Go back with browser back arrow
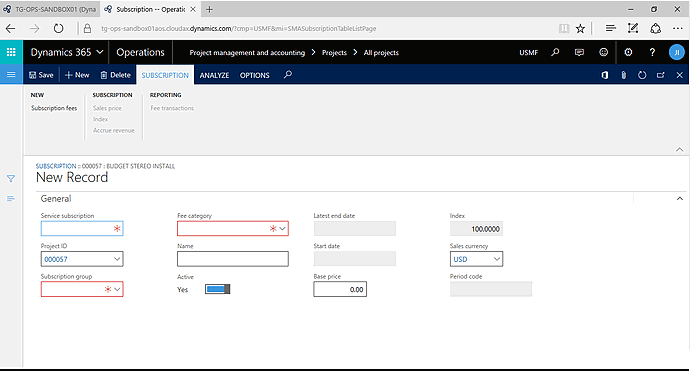Viewport: 690px width, 371px height. tap(11, 29)
